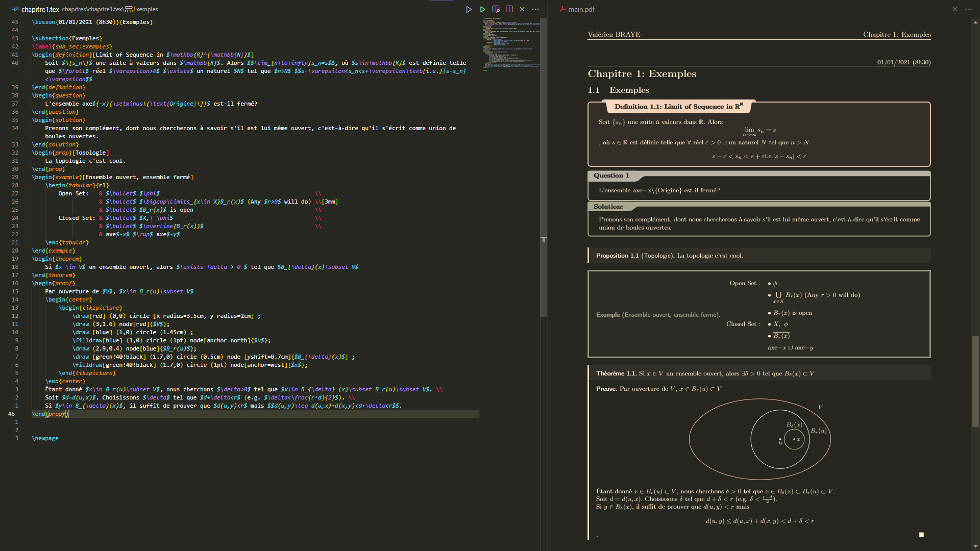Viewport: 980px width, 551px height.
Task: Click 'La topologie c'est cool.' in editor
Action: point(85,161)
